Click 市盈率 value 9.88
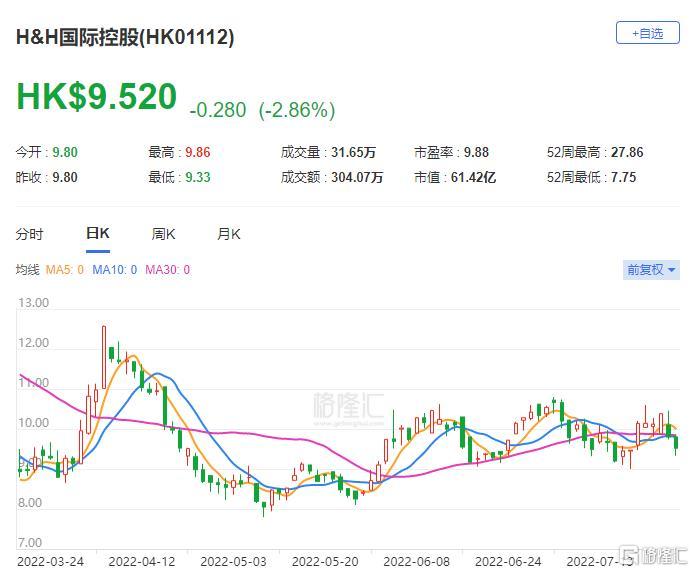Screen dimensions: 694x572 point(476,152)
